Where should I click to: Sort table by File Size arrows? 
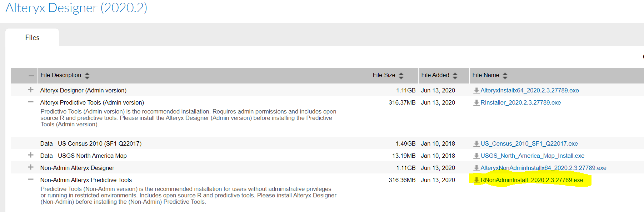pyautogui.click(x=401, y=76)
